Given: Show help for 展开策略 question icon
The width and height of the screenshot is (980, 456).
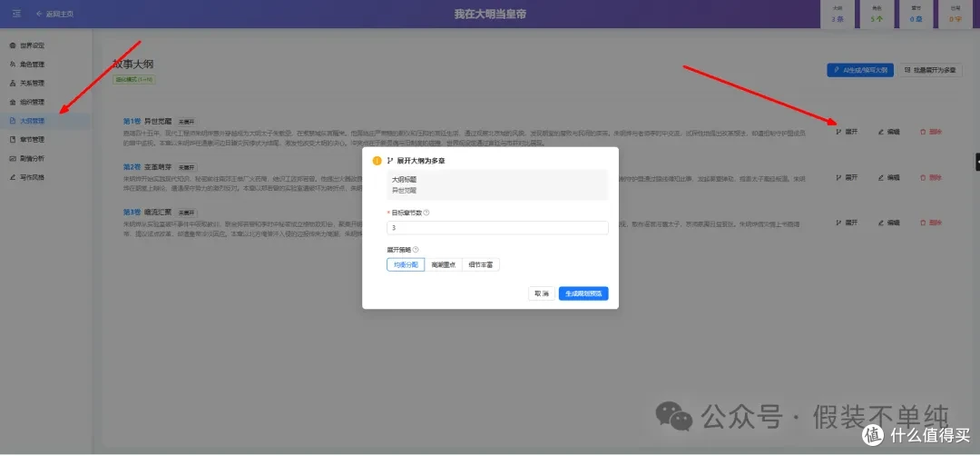Looking at the screenshot, I should [x=416, y=250].
